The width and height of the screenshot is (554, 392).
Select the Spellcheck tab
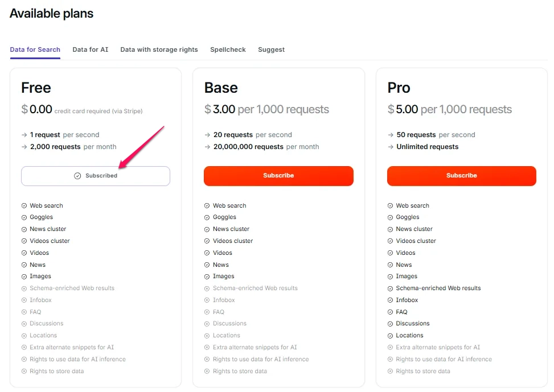(228, 49)
